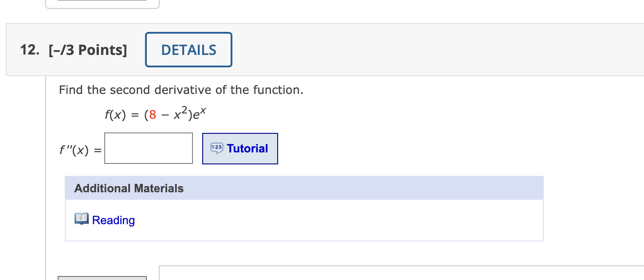Expand the Additional Materials section
The height and width of the screenshot is (280, 644).
[x=128, y=188]
